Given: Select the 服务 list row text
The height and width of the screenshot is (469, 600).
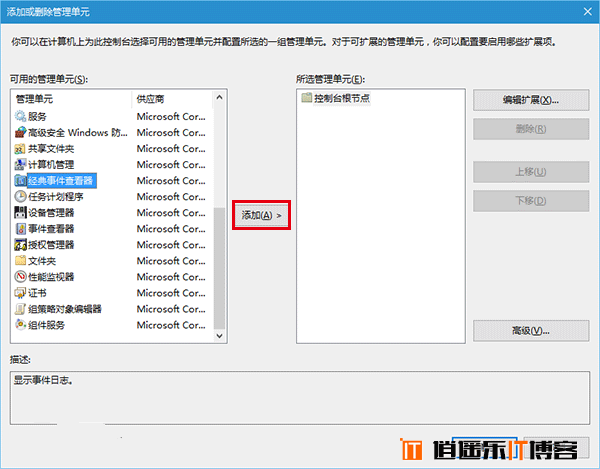Looking at the screenshot, I should pyautogui.click(x=37, y=116).
